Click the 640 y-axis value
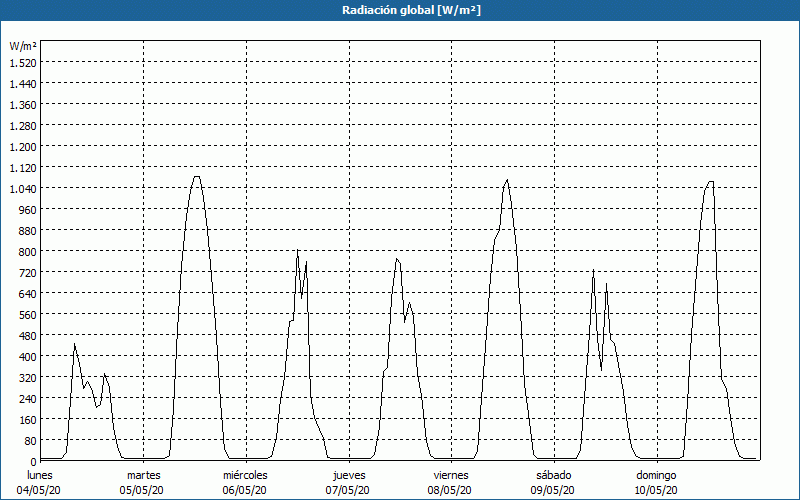 pyautogui.click(x=27, y=294)
